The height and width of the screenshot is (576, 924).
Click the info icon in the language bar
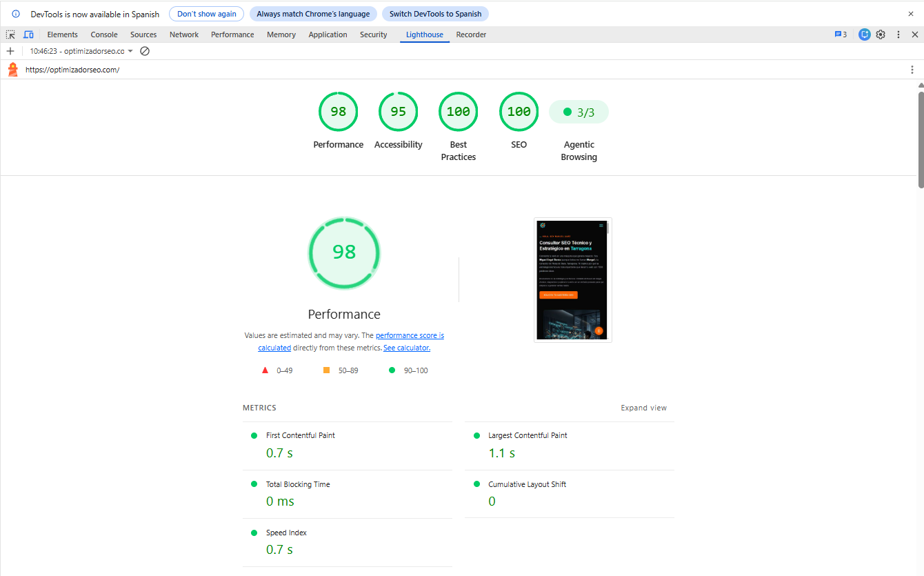[16, 14]
